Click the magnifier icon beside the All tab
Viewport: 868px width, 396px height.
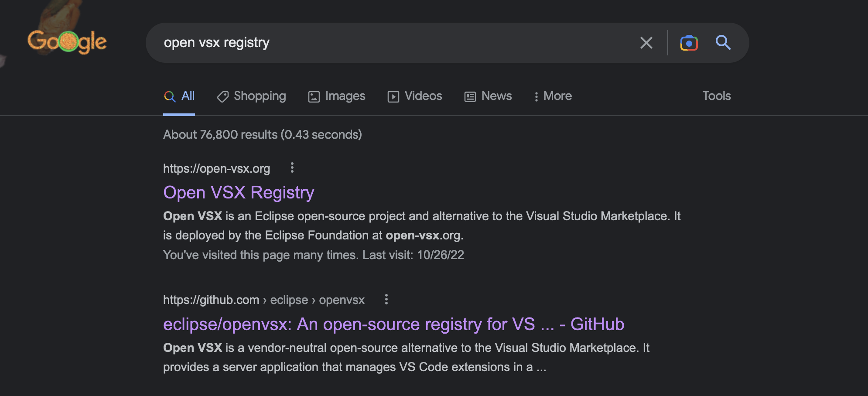pyautogui.click(x=170, y=96)
